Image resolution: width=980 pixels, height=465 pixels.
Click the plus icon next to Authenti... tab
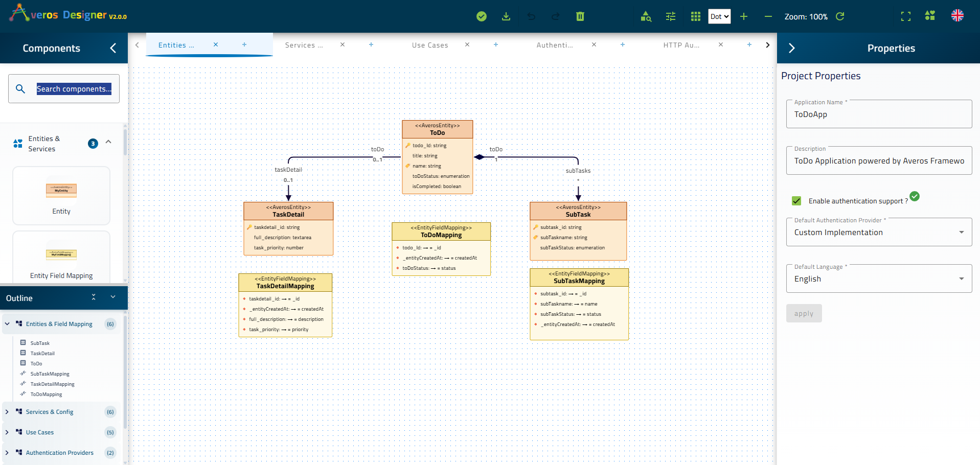click(x=623, y=44)
